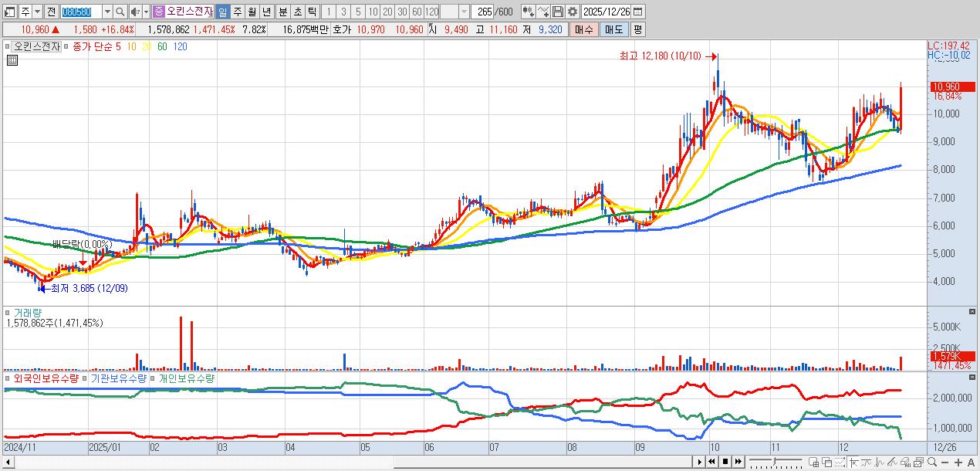Click the 매도 sell button

(614, 29)
